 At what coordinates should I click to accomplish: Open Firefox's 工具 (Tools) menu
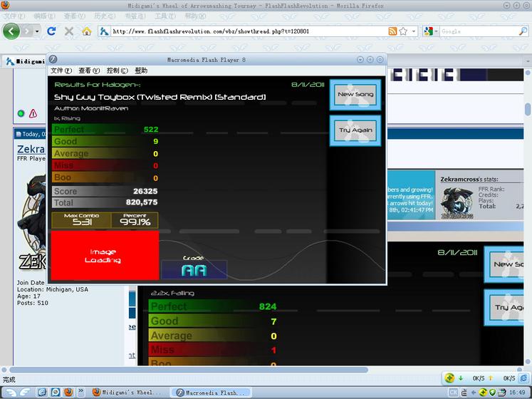[165, 16]
